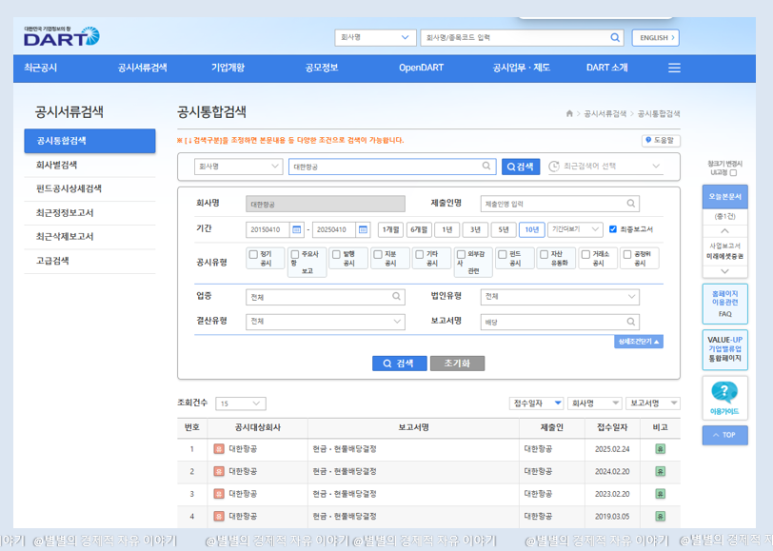This screenshot has height=551, width=773.
Task: Open the 기업개황 menu
Action: click(x=228, y=68)
